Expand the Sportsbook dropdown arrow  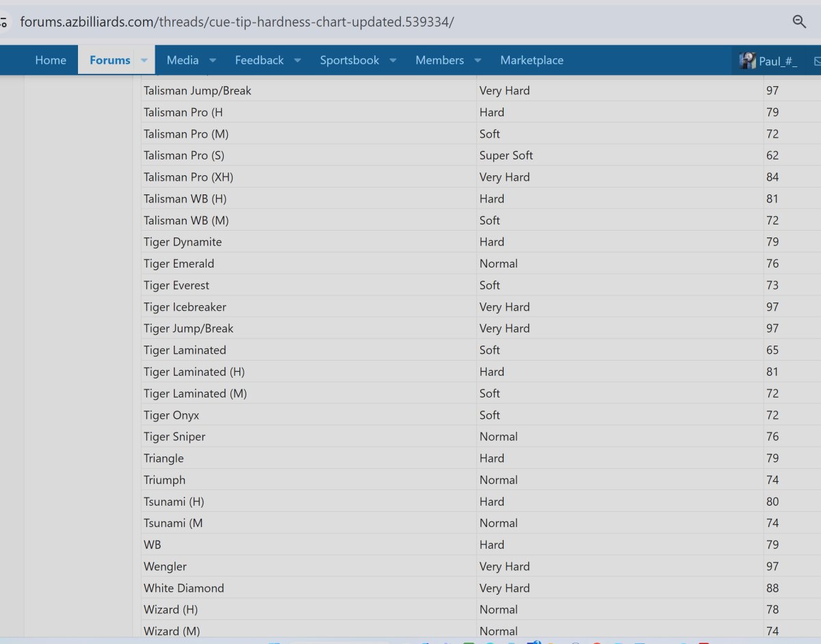coord(393,60)
